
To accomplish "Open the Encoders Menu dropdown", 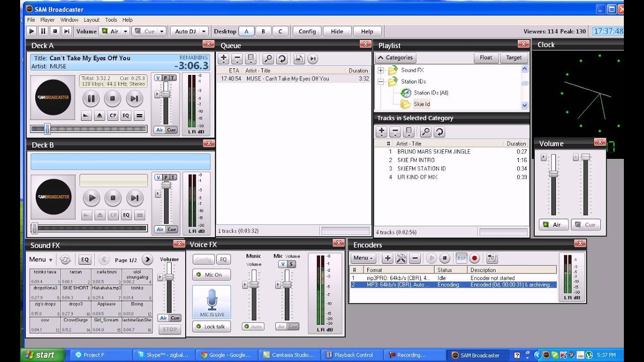I will click(363, 258).
